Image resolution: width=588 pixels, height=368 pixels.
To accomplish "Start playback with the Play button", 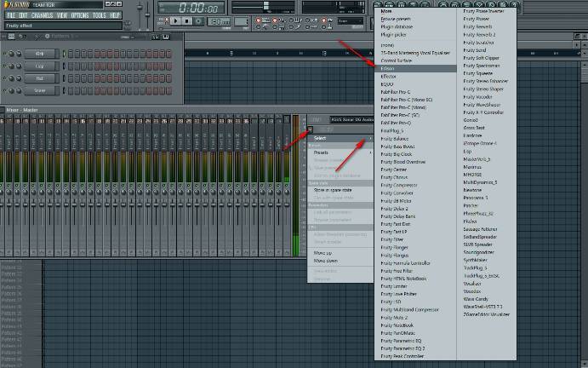I will tap(175, 21).
